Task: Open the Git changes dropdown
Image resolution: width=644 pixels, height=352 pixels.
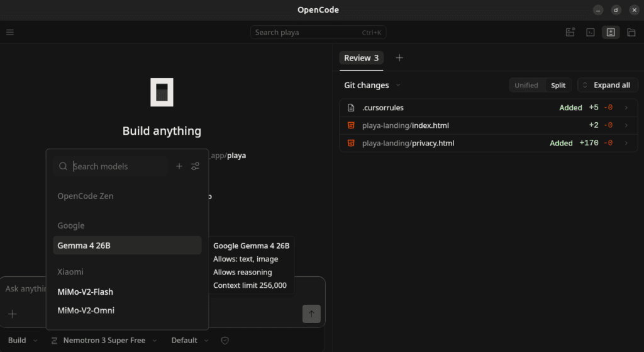Action: (372, 85)
